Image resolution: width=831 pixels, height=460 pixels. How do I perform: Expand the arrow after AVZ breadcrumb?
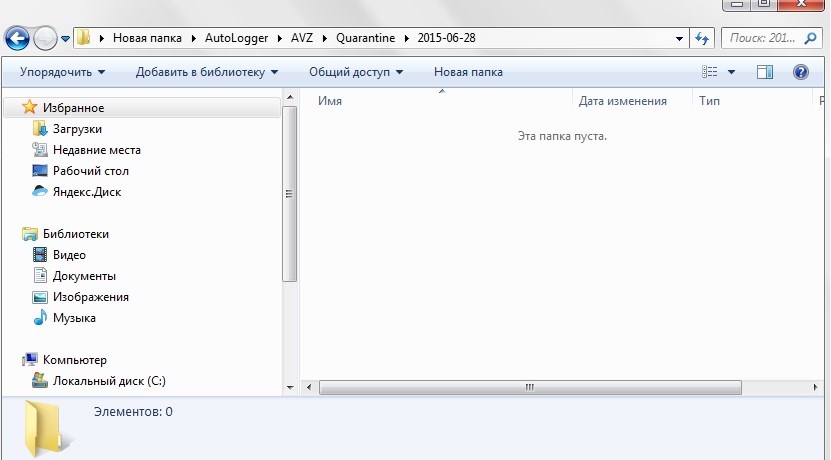pos(324,39)
